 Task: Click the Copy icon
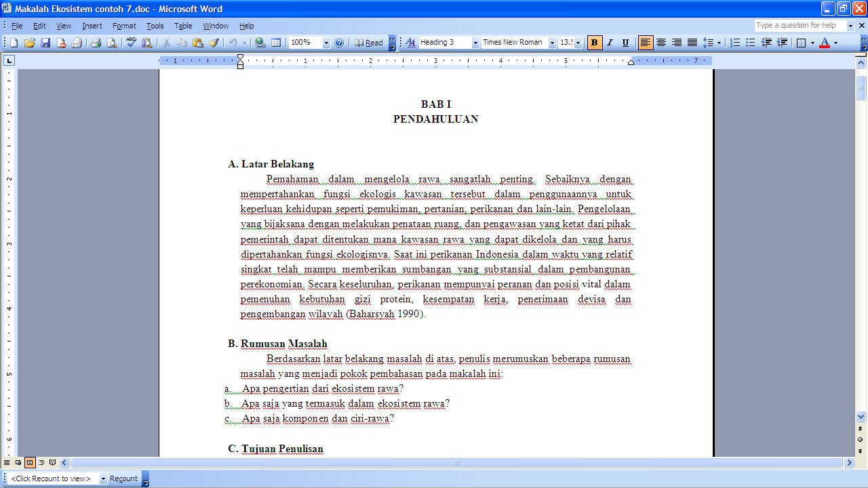182,43
